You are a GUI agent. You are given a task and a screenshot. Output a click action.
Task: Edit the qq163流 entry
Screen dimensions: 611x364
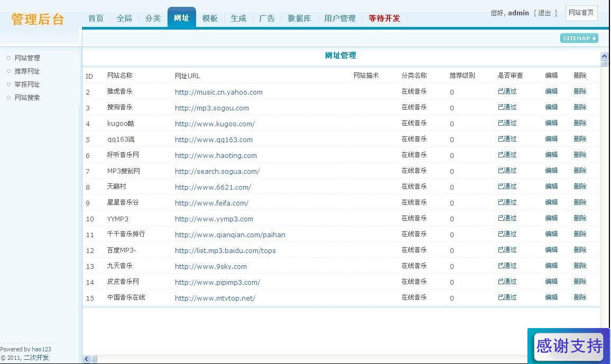click(551, 139)
